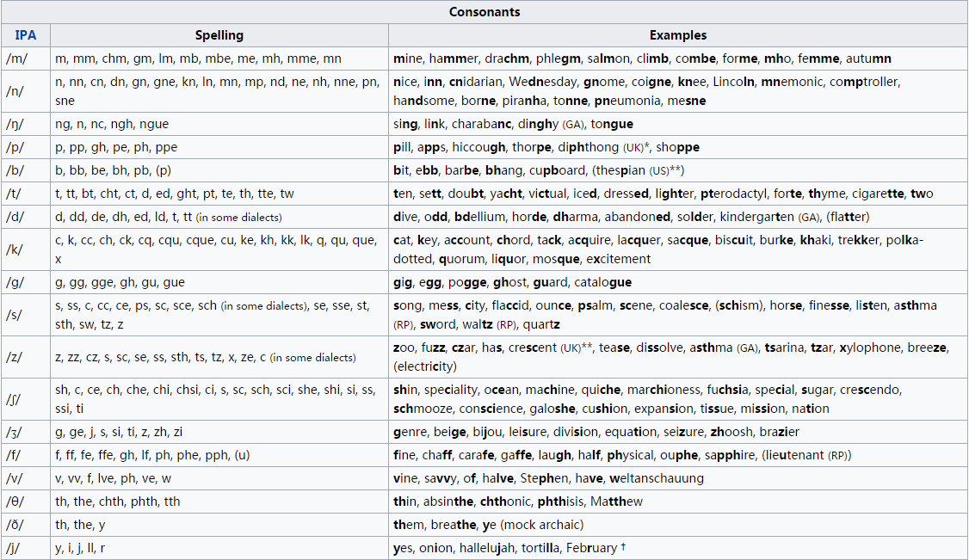The height and width of the screenshot is (560, 969).
Task: Click examples cell starting 'song, mess, city'
Action: tap(678, 315)
